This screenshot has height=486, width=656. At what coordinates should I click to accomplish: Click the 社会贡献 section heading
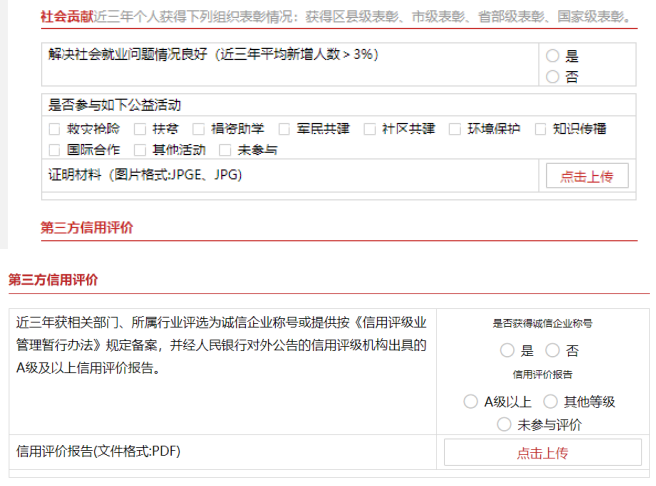point(67,17)
